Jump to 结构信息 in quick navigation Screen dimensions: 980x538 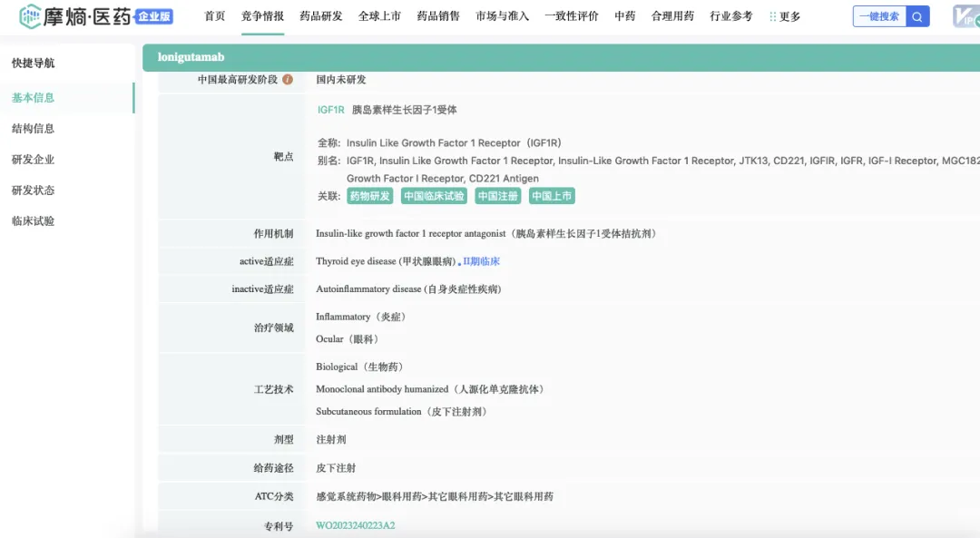pyautogui.click(x=33, y=129)
